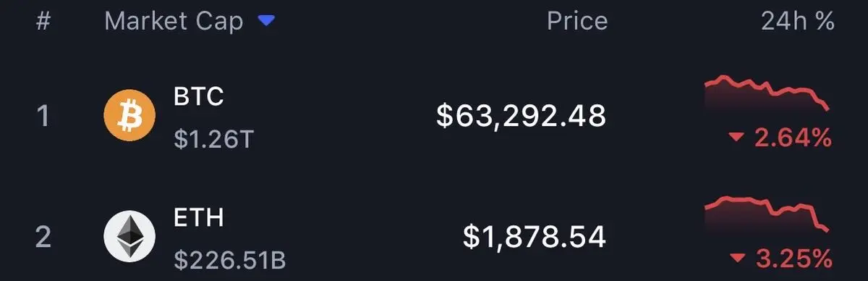This screenshot has width=868, height=281.
Task: Click the Ethereum diamond logo icon
Action: tap(129, 236)
